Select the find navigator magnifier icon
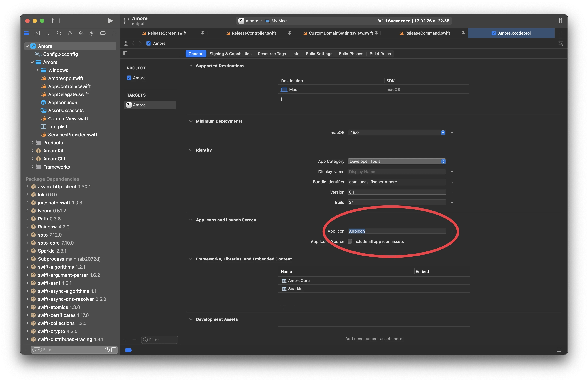588x382 pixels. click(x=59, y=33)
